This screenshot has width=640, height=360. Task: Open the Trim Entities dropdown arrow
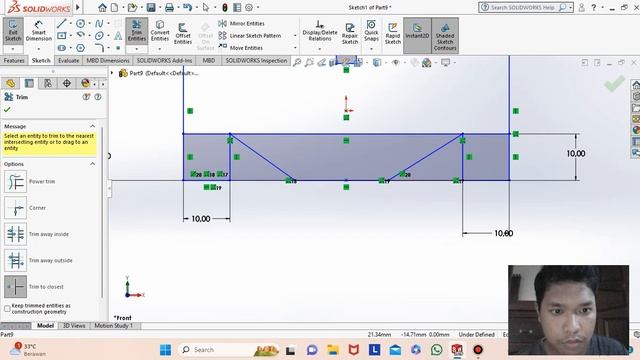click(x=137, y=49)
